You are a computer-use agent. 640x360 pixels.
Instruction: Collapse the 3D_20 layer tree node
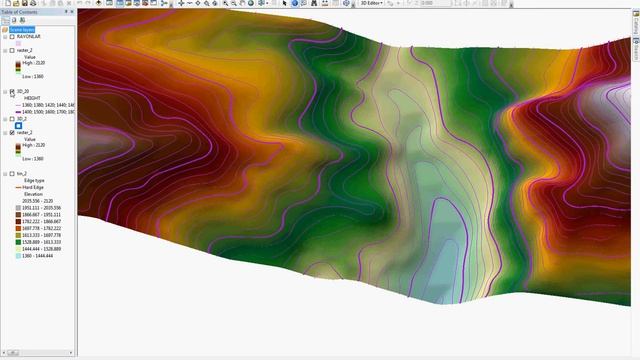(x=5, y=91)
